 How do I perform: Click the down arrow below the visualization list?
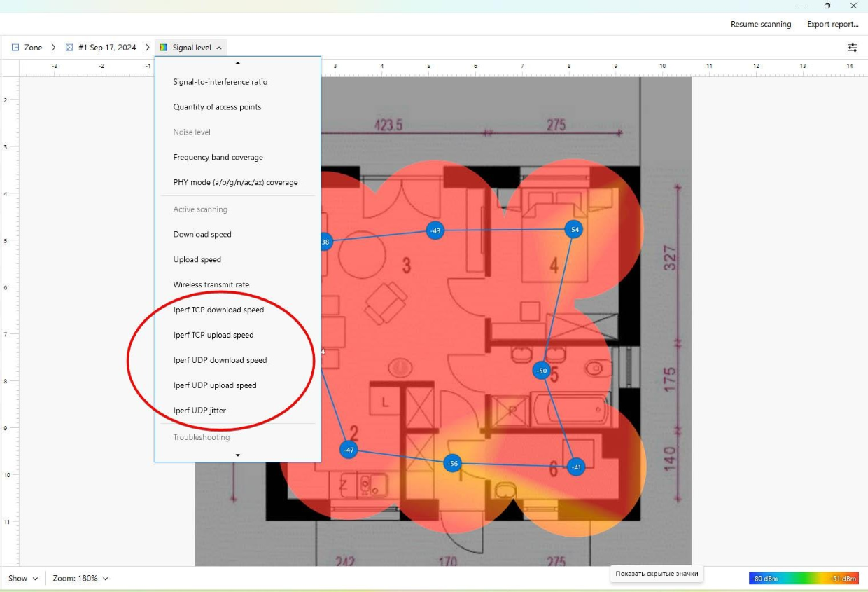tap(238, 455)
